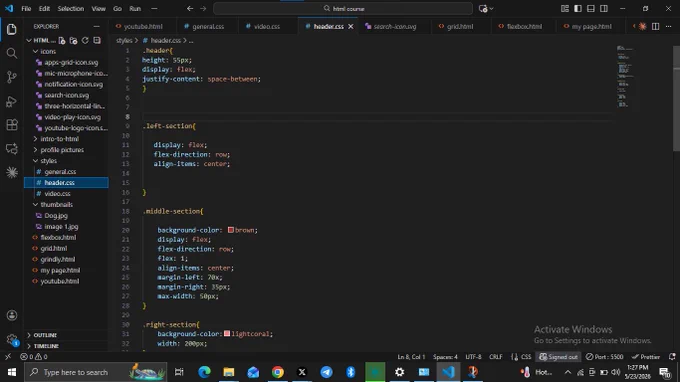Open editor More Actions ellipsis

point(668,26)
